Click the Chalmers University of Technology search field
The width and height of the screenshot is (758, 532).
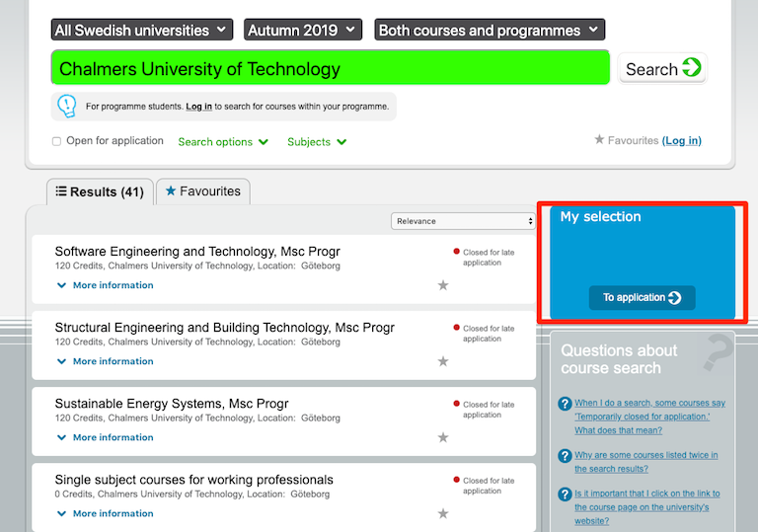pos(331,68)
